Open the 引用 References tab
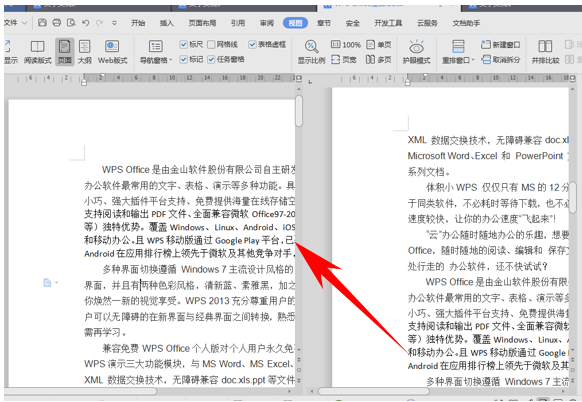582x402 pixels. pos(238,23)
